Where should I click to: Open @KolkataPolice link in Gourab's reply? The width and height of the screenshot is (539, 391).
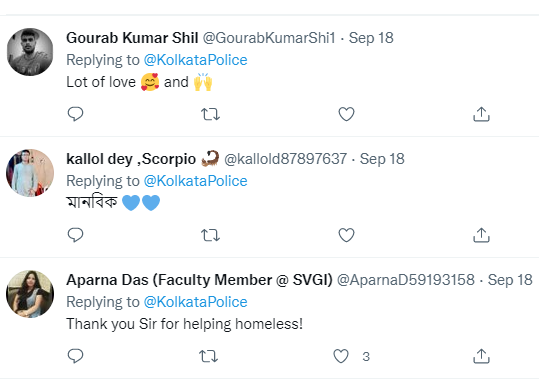click(195, 60)
